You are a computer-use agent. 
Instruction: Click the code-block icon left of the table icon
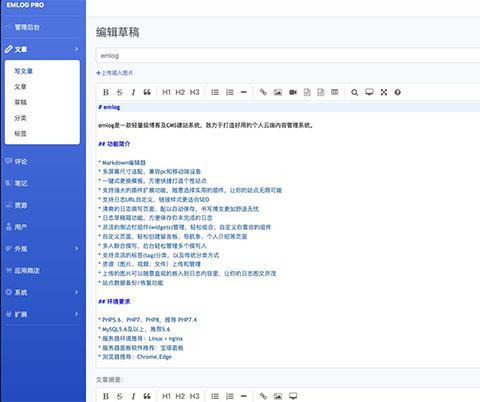pos(321,92)
